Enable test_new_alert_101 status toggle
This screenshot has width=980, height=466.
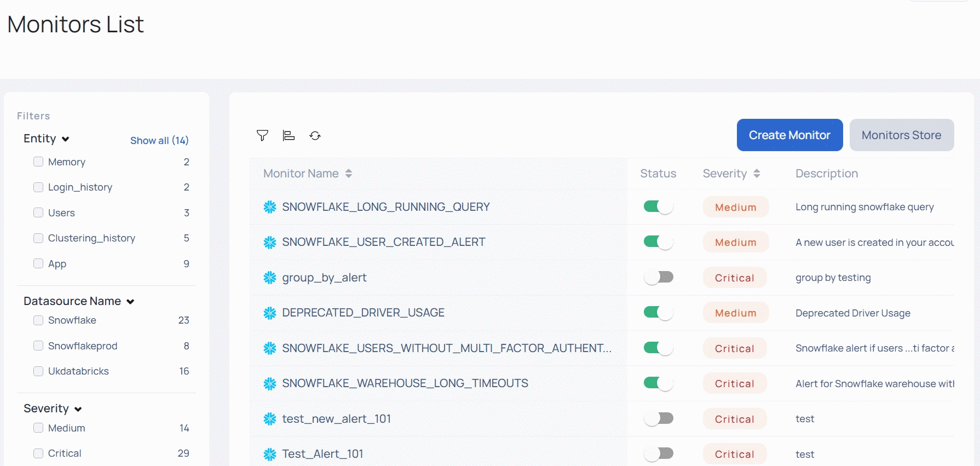(x=659, y=418)
